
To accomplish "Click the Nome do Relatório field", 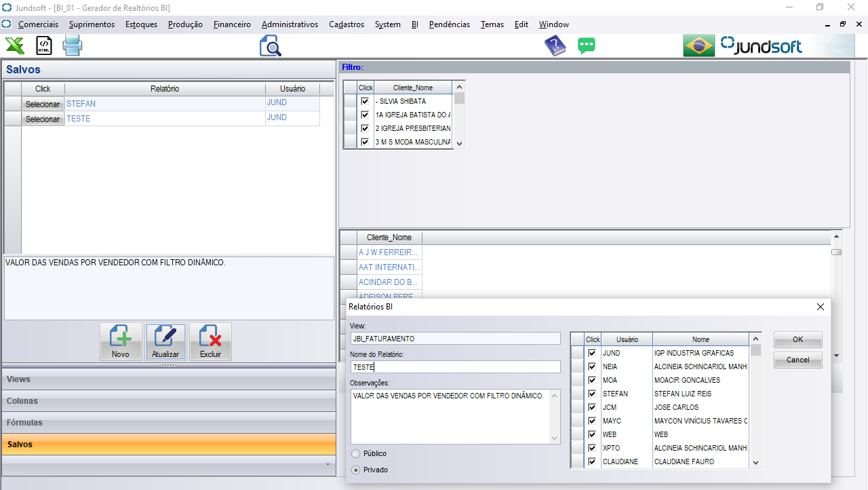I will [x=455, y=366].
